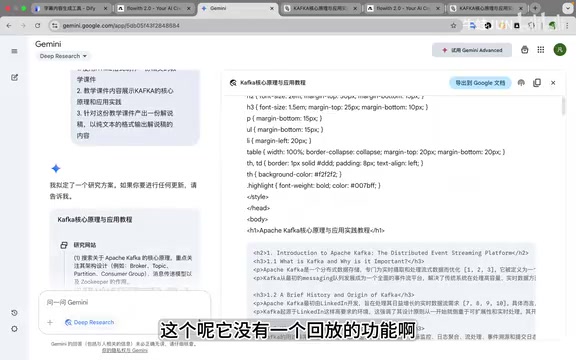The height and width of the screenshot is (360, 576).
Task: Start a new chat with the compose icon
Action: coord(14,78)
